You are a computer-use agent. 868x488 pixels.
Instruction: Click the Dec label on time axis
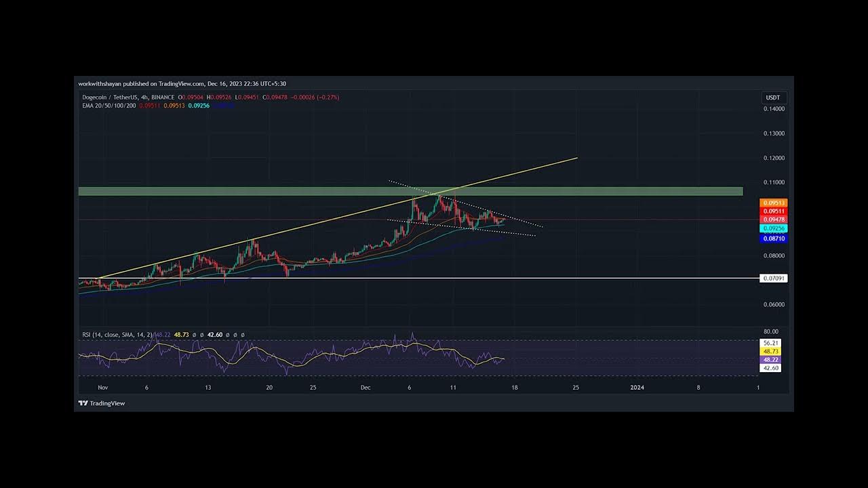pyautogui.click(x=366, y=388)
